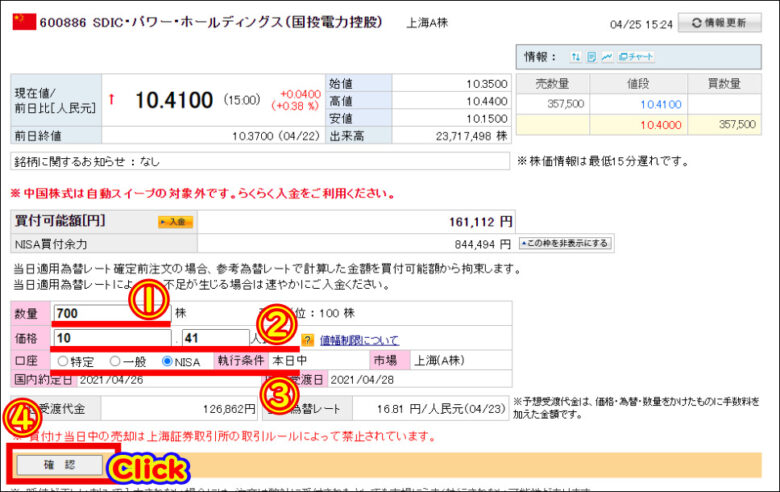Click the 確認 confirm button
Image resolution: width=780 pixels, height=492 pixels.
pos(60,465)
